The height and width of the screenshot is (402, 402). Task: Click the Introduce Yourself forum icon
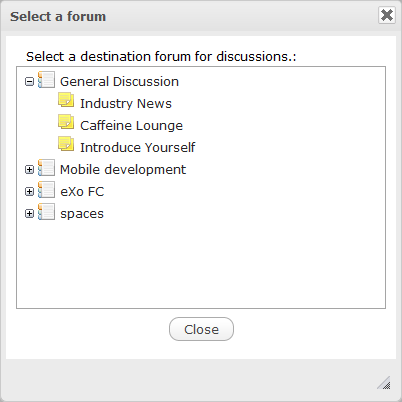(66, 144)
